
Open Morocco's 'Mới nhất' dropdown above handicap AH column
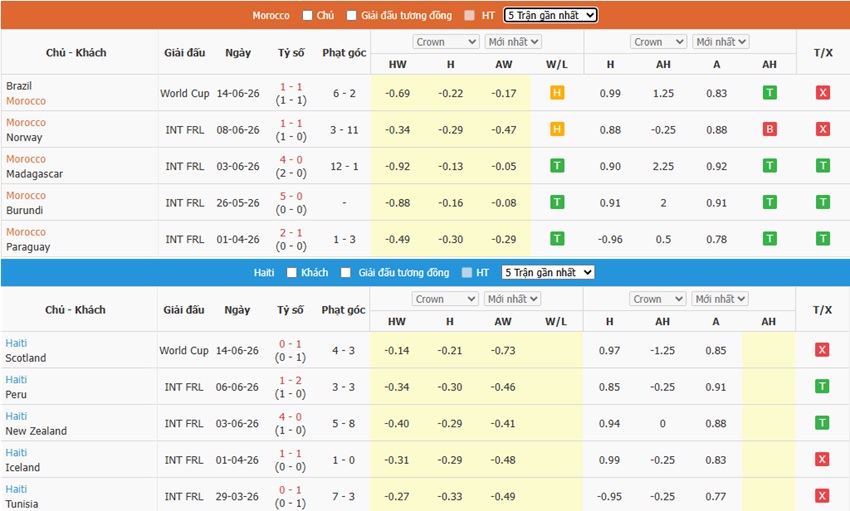[721, 42]
